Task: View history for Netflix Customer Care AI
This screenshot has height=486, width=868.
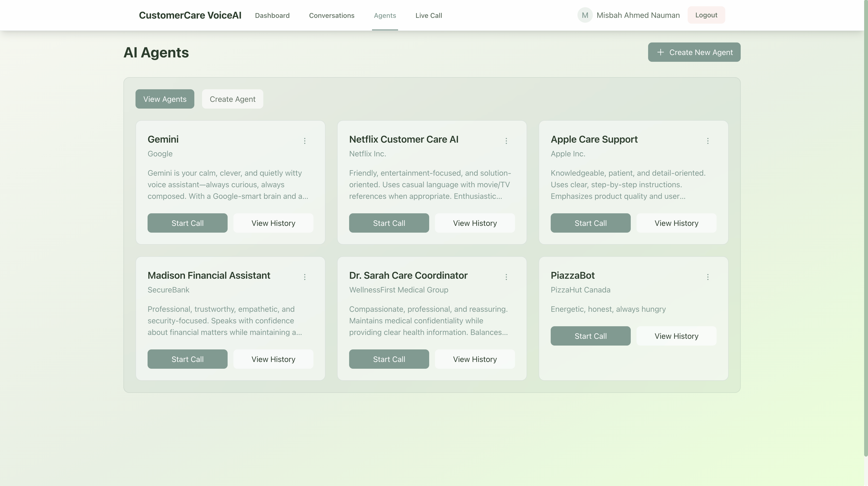Action: coord(475,223)
